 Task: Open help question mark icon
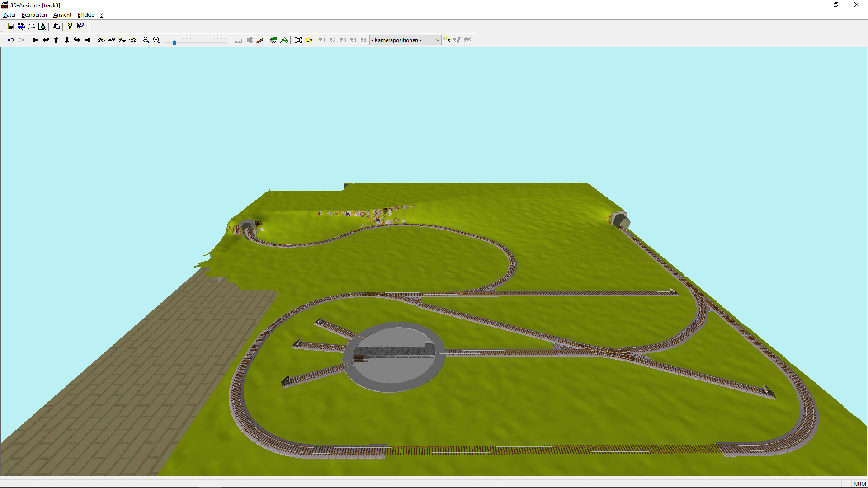tap(70, 26)
